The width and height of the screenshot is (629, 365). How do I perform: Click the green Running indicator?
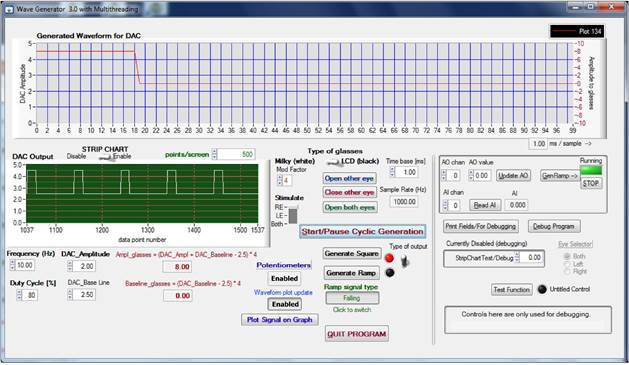point(591,170)
